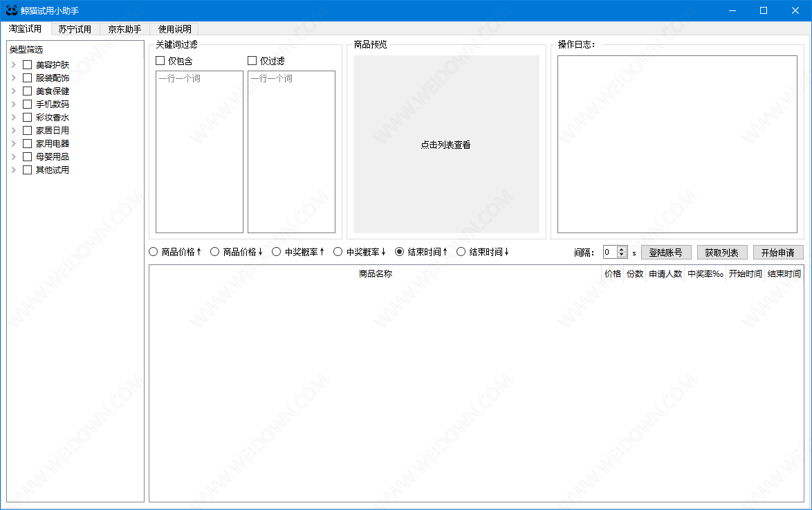
Task: Open the 京东助手 tab
Action: (124, 29)
